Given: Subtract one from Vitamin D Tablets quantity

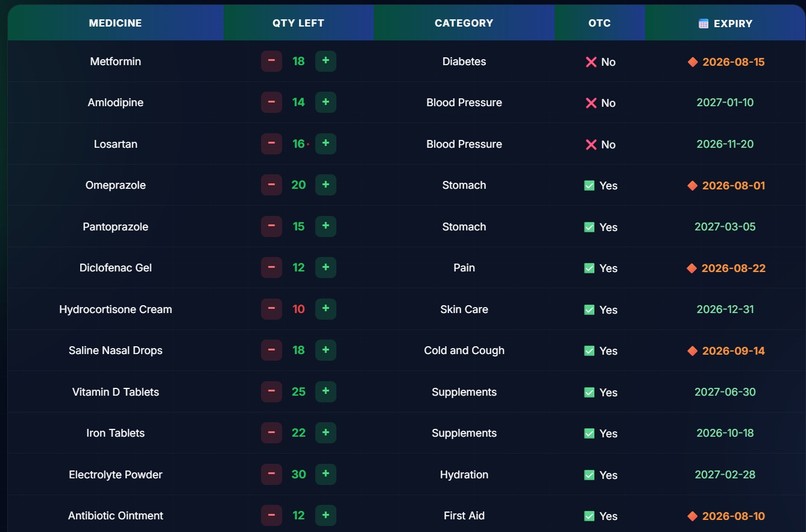Looking at the screenshot, I should [271, 392].
